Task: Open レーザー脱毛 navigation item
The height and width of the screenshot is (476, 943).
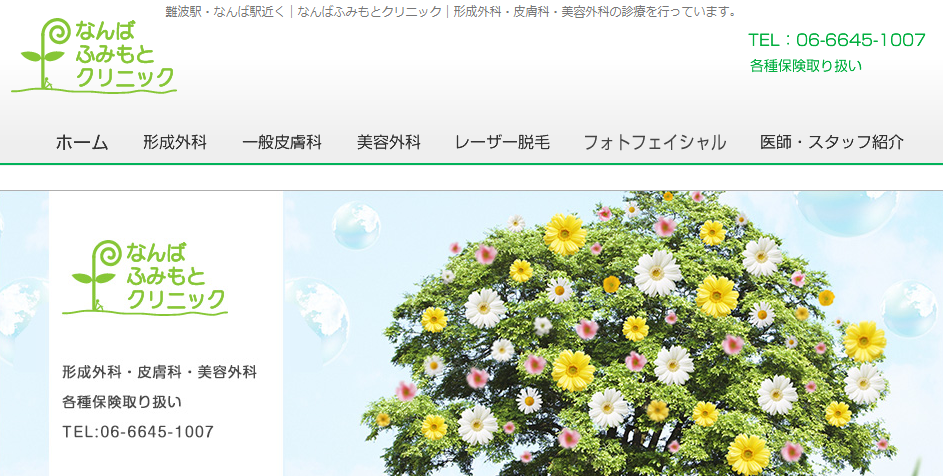Action: click(502, 143)
